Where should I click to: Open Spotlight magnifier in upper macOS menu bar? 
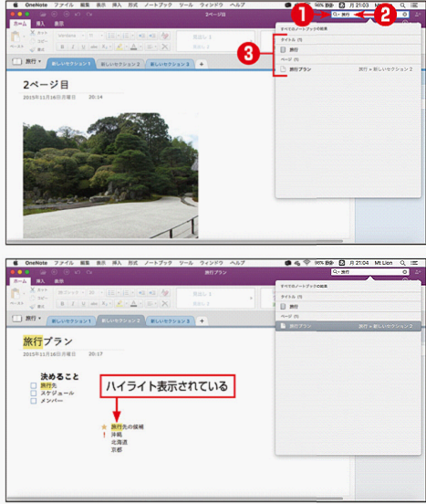tap(402, 5)
